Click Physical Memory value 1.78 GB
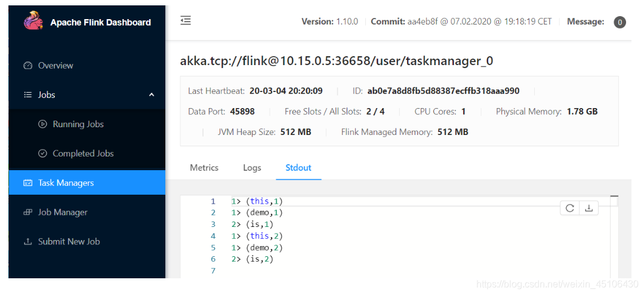The image size is (644, 295). [x=583, y=111]
